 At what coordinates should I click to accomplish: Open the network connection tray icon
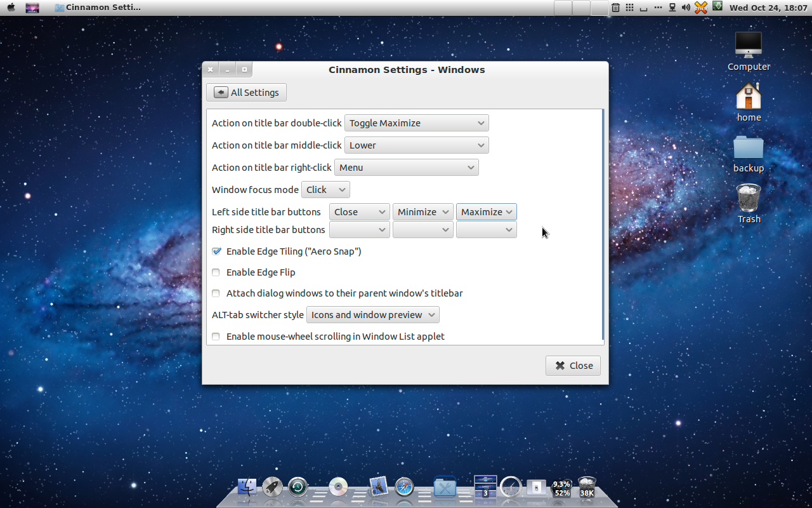[672, 8]
